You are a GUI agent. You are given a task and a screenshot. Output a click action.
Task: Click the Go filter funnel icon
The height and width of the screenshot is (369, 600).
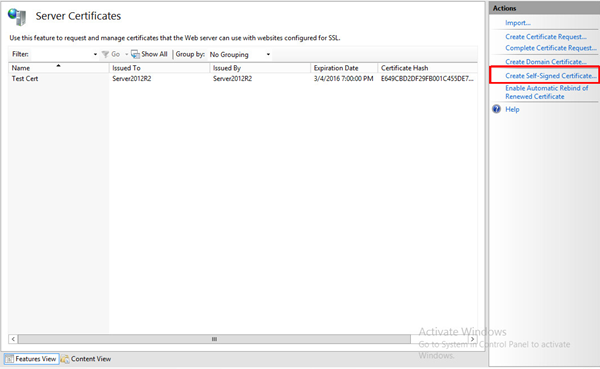pyautogui.click(x=105, y=54)
